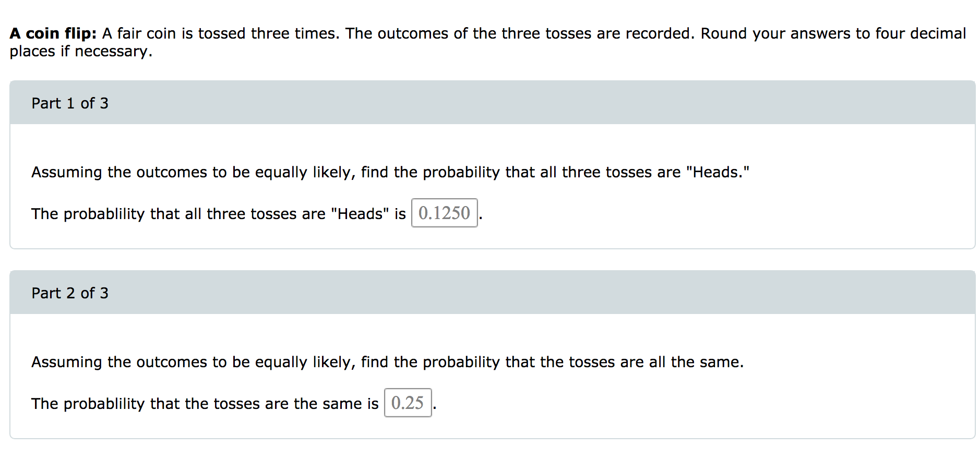980x459 pixels.
Task: Click the Part 1 question about all three Heads
Action: click(390, 172)
